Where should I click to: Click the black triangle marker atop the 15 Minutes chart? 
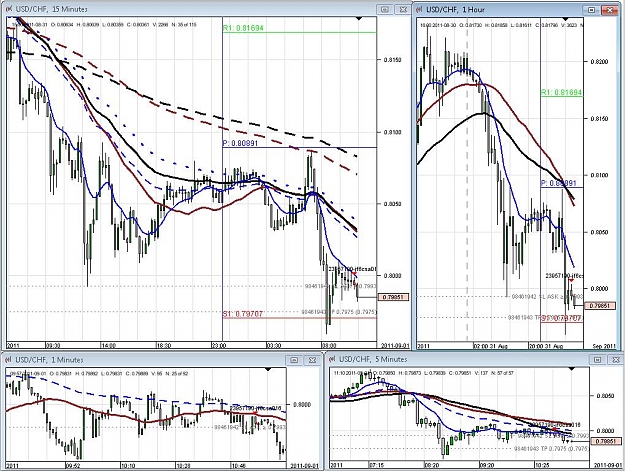tap(359, 18)
